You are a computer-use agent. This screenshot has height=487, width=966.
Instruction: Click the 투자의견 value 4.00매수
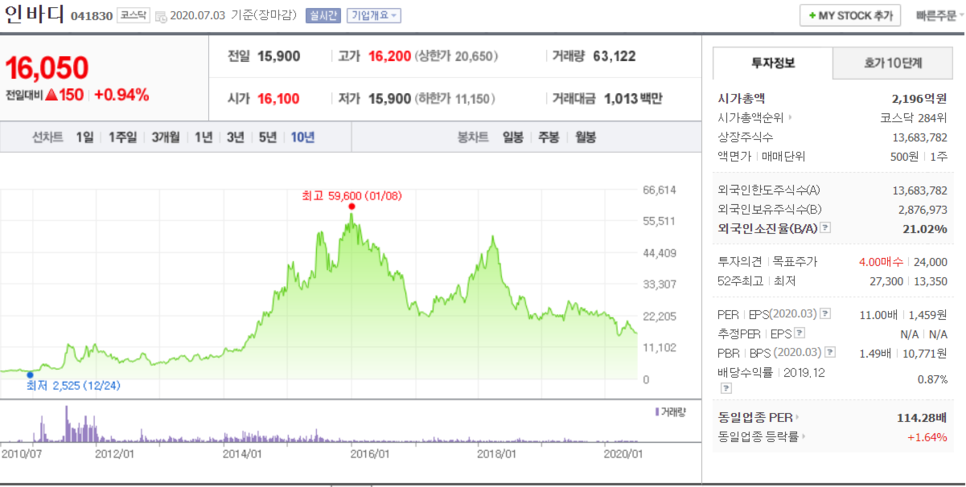[881, 262]
